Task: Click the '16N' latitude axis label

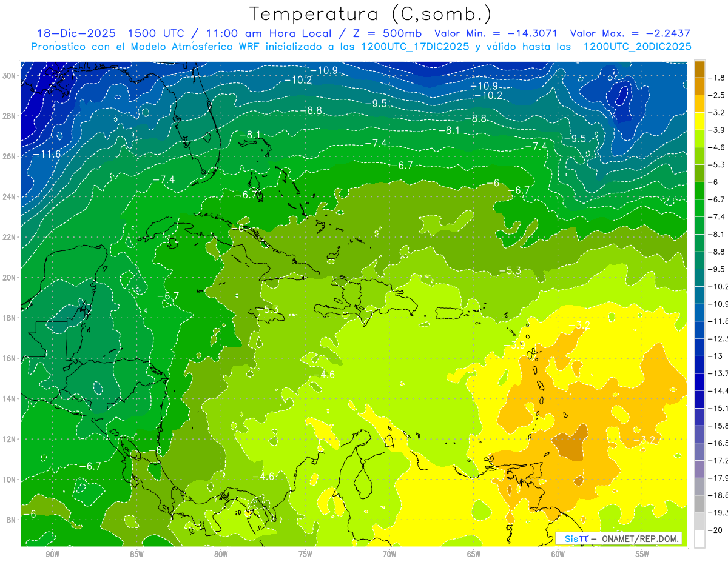Action: pyautogui.click(x=10, y=358)
